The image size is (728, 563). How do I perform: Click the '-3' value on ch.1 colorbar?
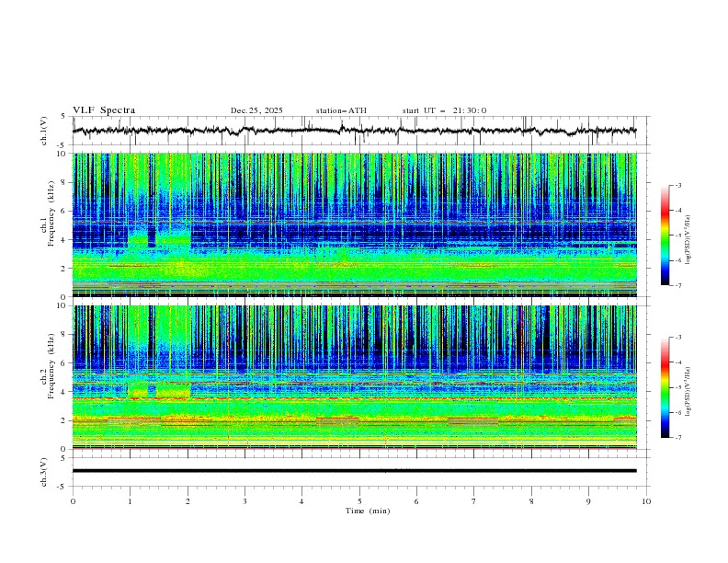[677, 185]
